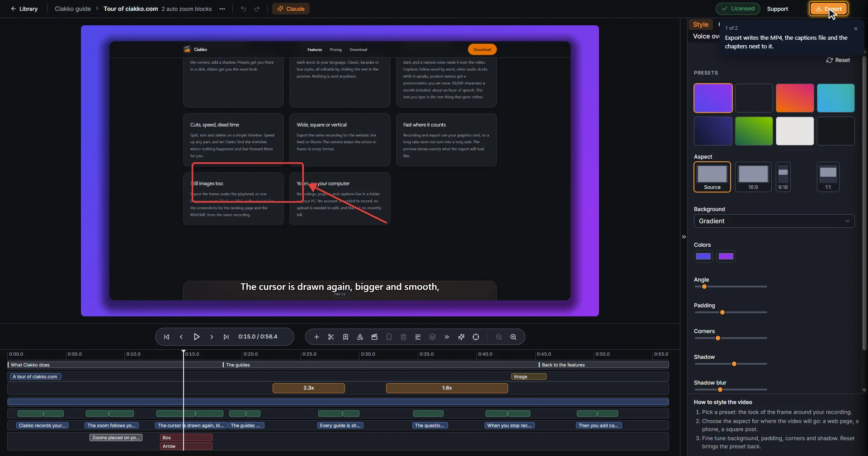Switch to the Style tab

point(700,24)
